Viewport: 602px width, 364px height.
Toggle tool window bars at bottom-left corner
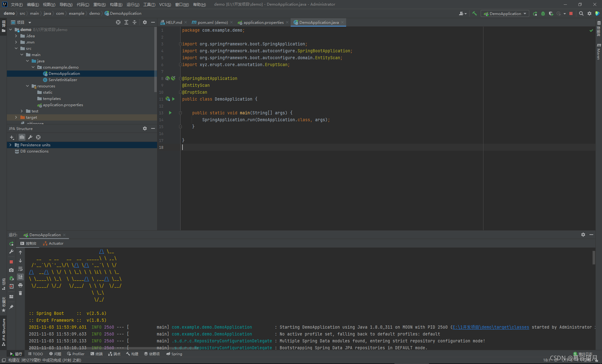click(3, 360)
